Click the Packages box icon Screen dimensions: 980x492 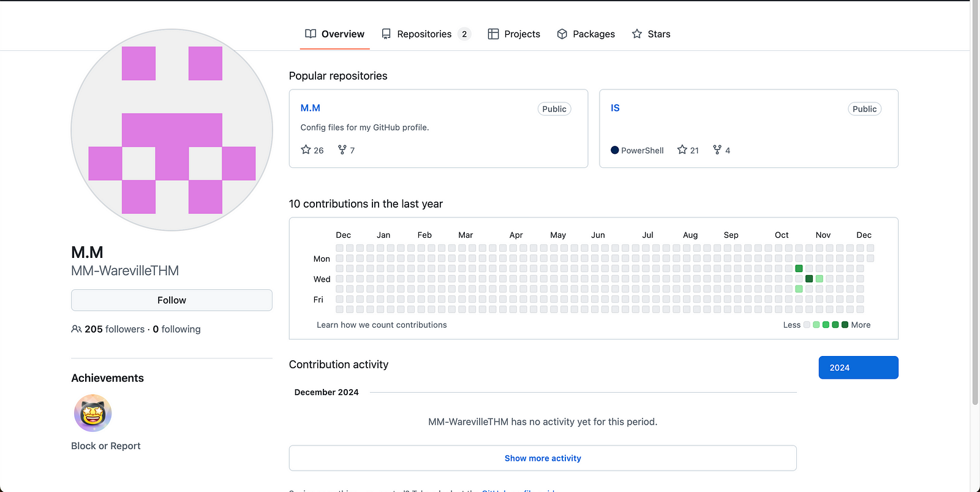coord(562,34)
